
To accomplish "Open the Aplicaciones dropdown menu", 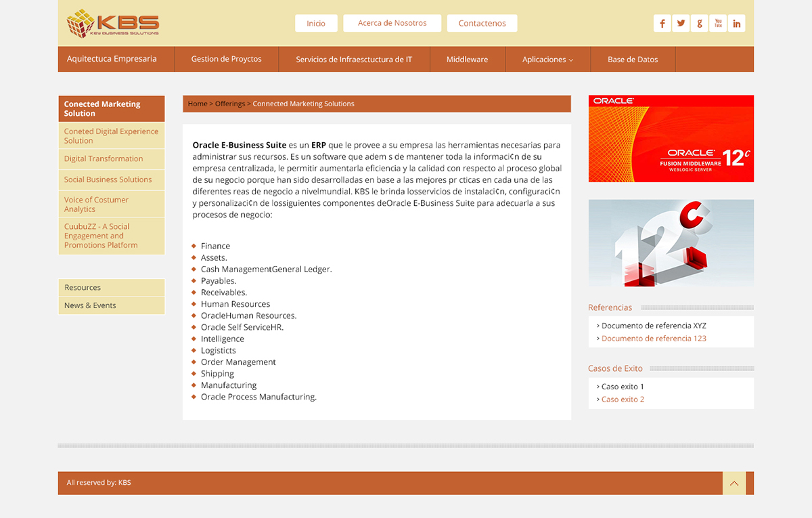I will [547, 59].
